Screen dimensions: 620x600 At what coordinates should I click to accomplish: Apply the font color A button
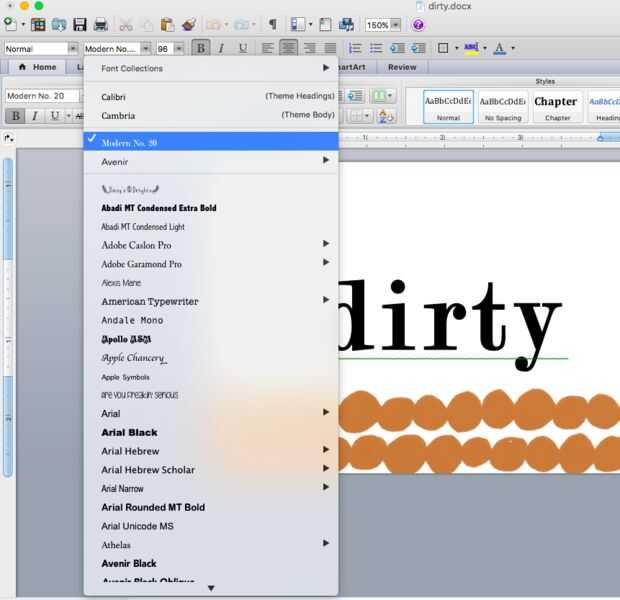click(x=499, y=48)
